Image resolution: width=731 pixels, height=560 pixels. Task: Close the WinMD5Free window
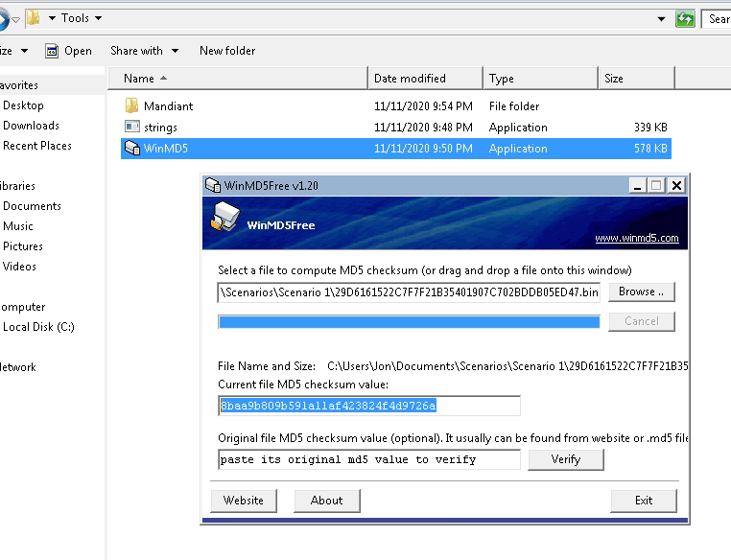676,185
